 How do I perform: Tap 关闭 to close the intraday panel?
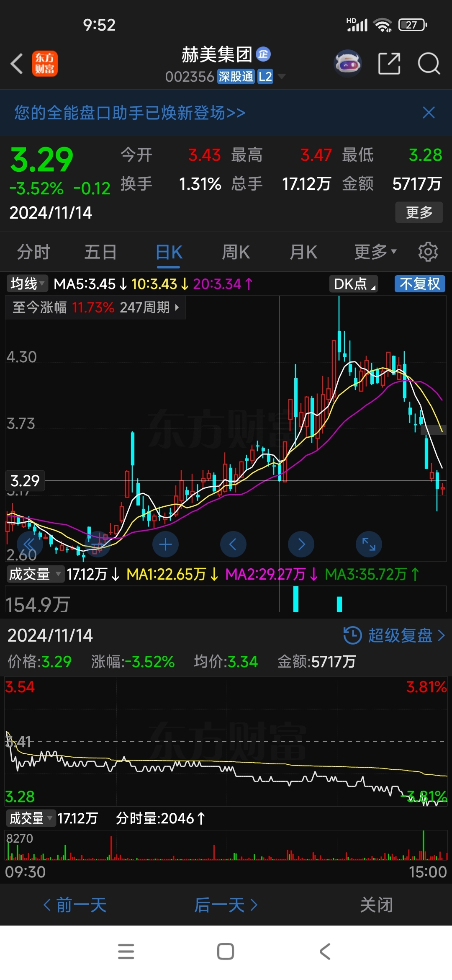[377, 905]
